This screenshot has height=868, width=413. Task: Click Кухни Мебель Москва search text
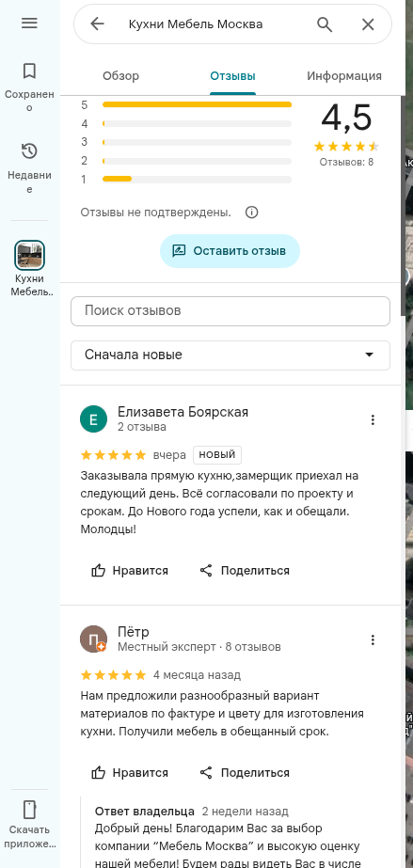[x=196, y=24]
